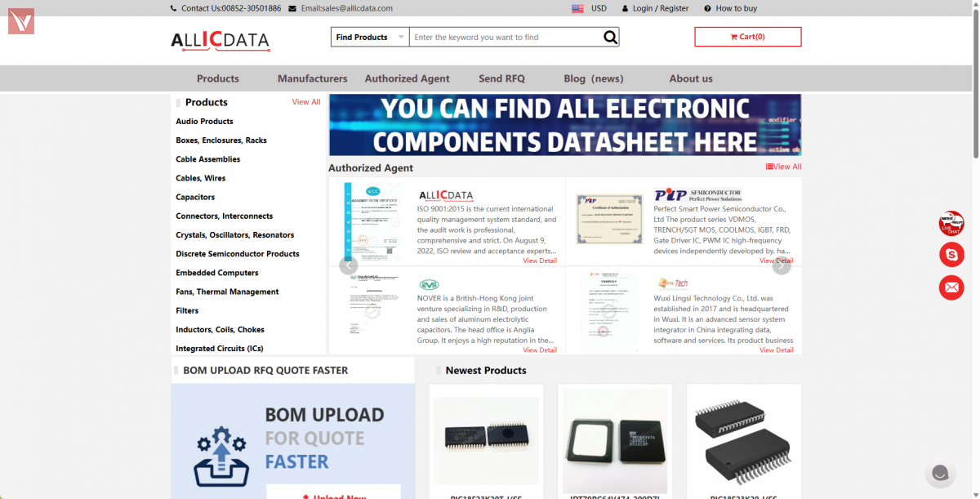Open the first newest product chip image
980x499 pixels.
(486, 441)
